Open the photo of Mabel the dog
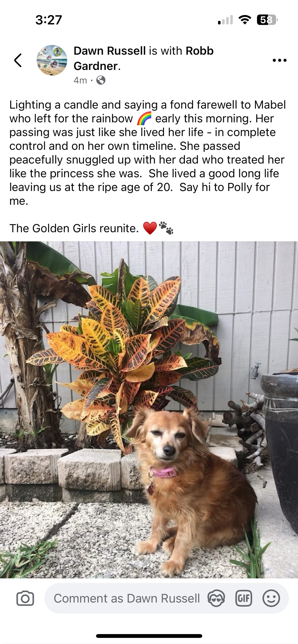 click(x=149, y=410)
